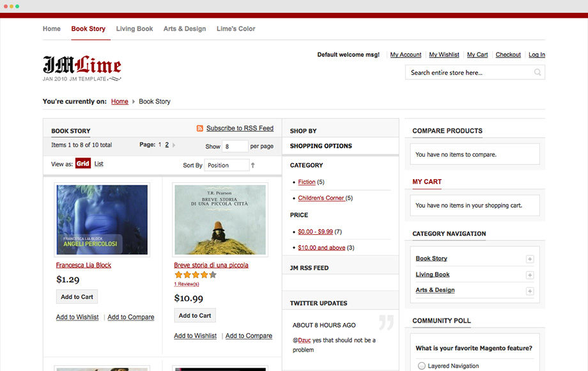The image size is (588, 371).
Task: Add Francesca Lia Block to Compare
Action: click(131, 317)
